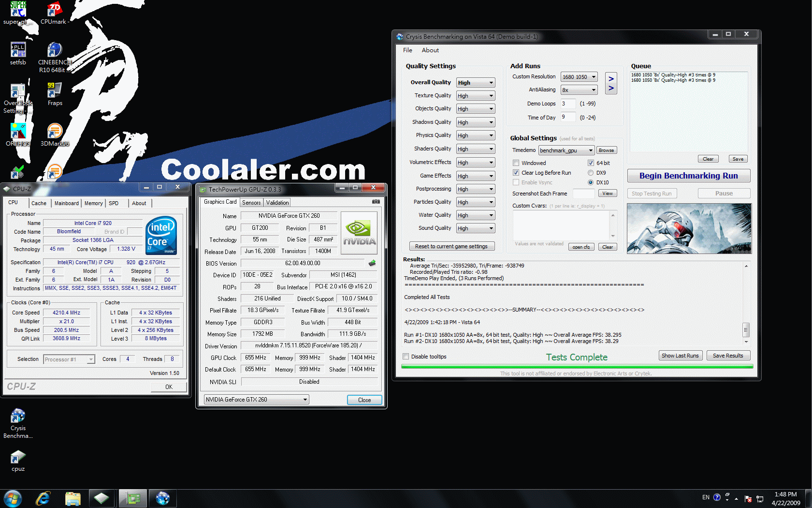
Task: Switch to CPU-Z Memory tab
Action: point(93,203)
